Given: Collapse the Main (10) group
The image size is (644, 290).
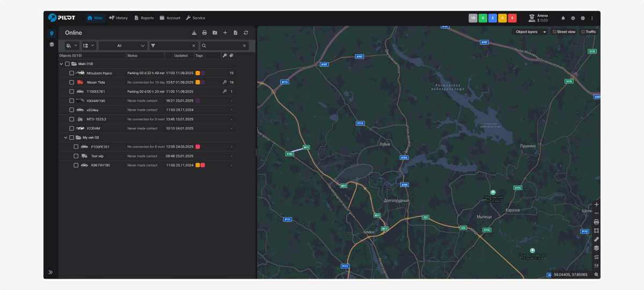Looking at the screenshot, I should pyautogui.click(x=61, y=64).
